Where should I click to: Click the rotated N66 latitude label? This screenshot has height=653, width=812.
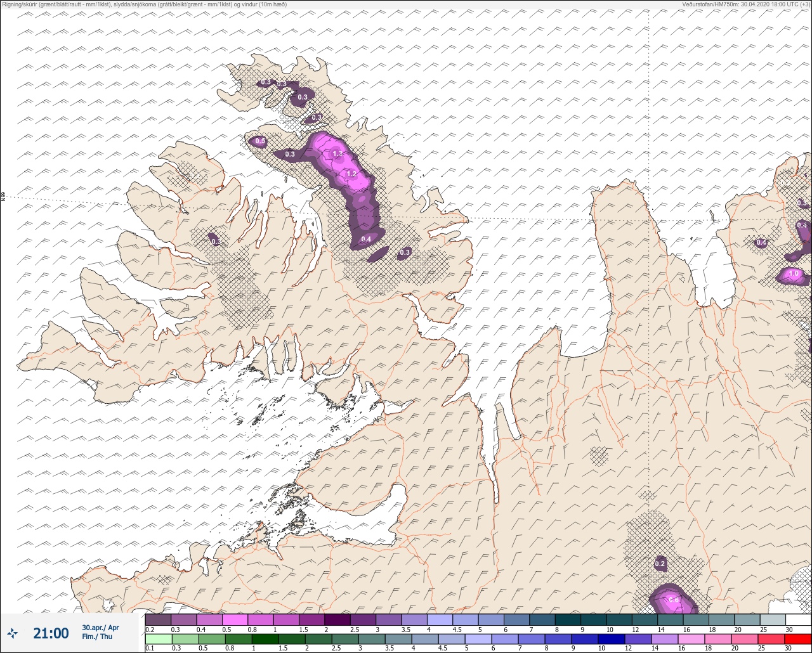(3, 197)
